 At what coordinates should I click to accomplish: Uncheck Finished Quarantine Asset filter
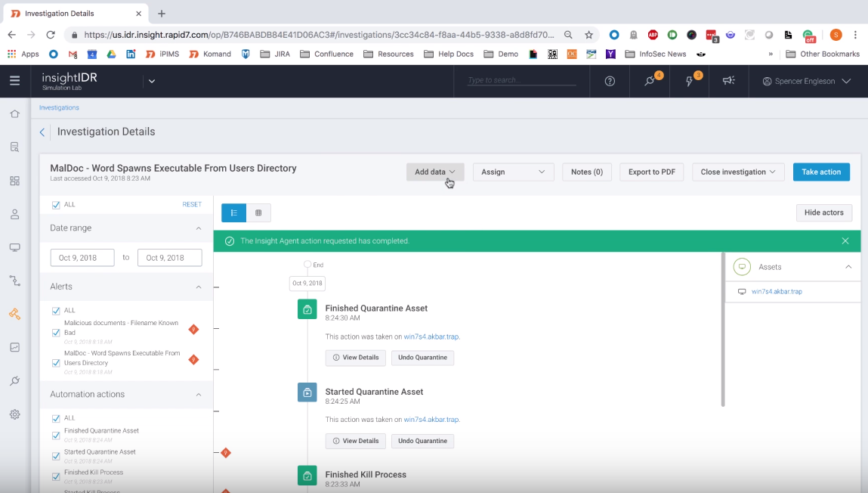[56, 436]
